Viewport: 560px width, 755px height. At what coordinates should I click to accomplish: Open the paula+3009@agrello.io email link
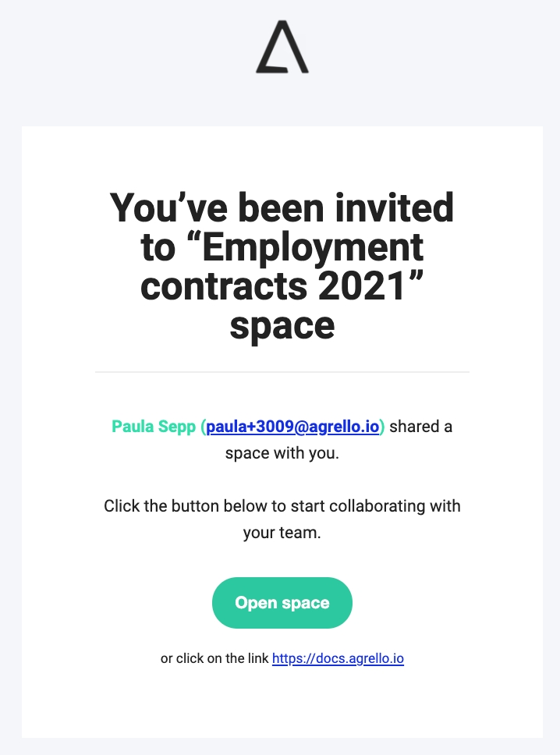[292, 427]
